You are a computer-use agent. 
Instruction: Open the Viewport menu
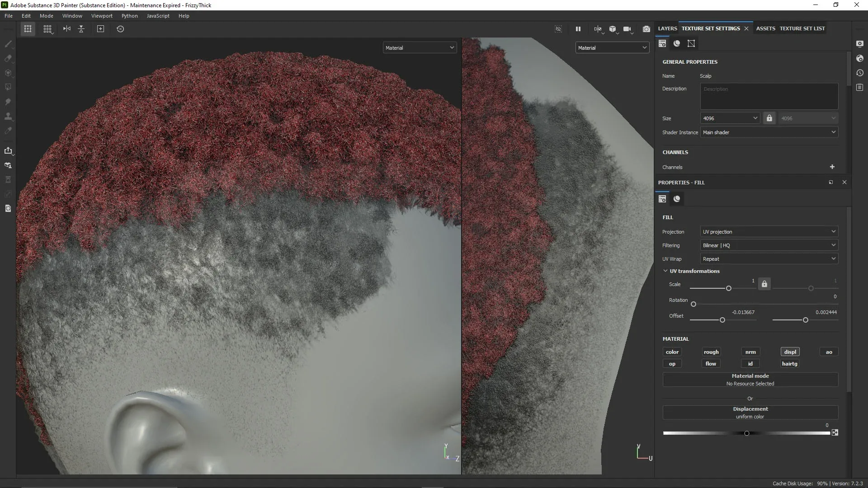point(101,16)
